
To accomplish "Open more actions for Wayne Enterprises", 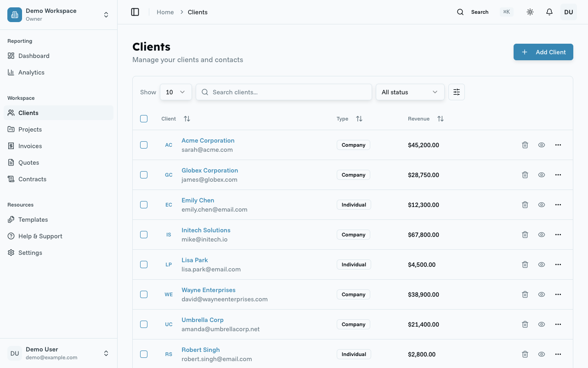I will pos(558,294).
